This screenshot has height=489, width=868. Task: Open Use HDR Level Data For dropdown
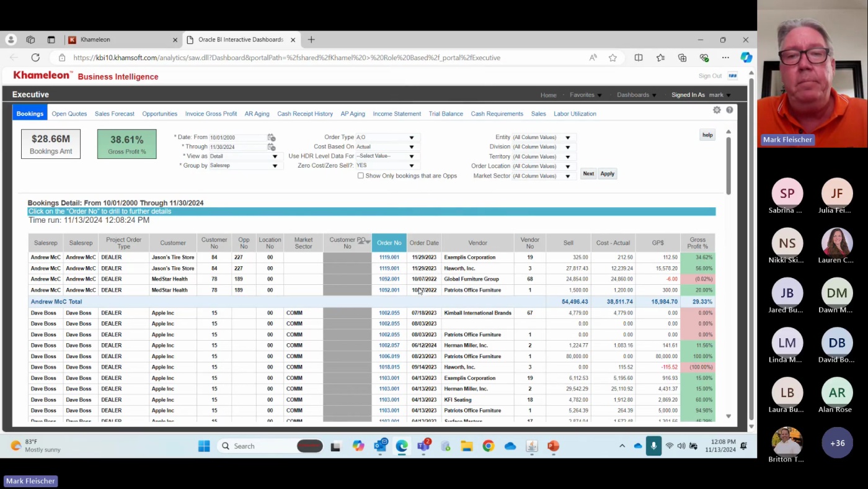pyautogui.click(x=411, y=156)
